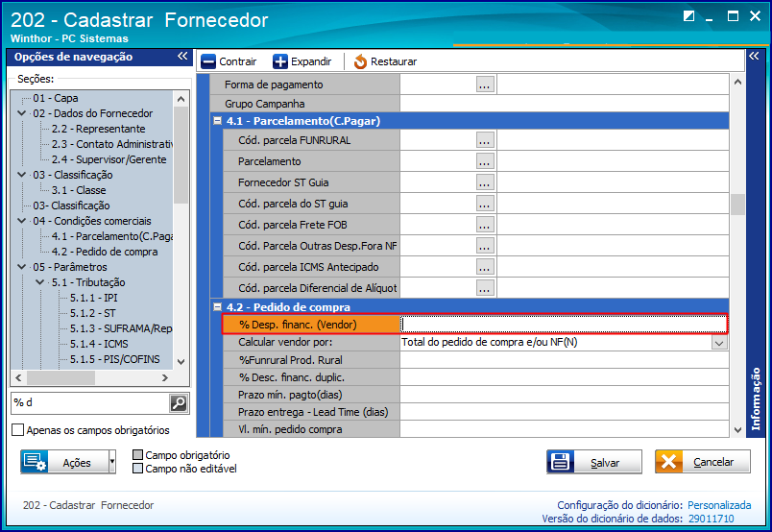Click the Salvar button

point(594,462)
